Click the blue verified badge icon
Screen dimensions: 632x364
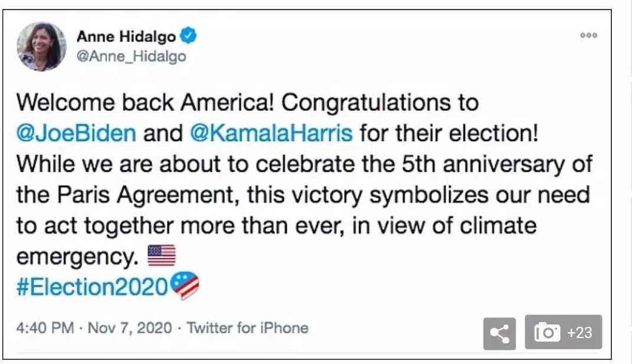pos(188,37)
